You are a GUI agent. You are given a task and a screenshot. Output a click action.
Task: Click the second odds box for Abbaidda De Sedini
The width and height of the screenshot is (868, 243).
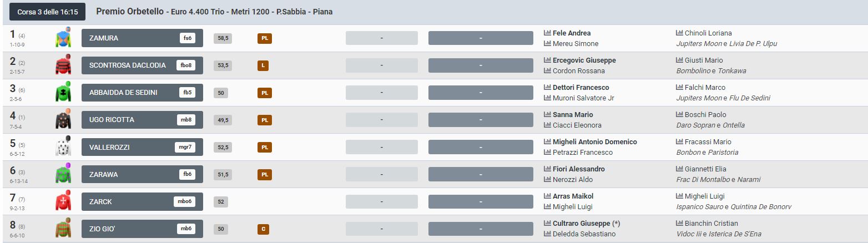click(x=480, y=93)
